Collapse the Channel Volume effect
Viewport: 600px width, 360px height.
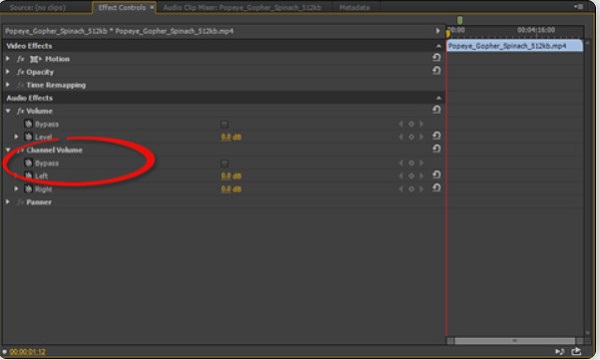tap(8, 150)
